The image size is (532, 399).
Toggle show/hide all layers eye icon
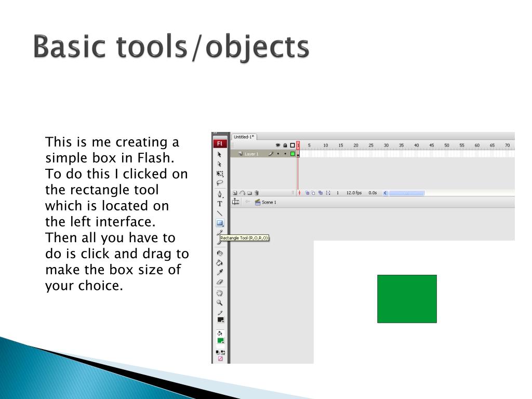(278, 145)
